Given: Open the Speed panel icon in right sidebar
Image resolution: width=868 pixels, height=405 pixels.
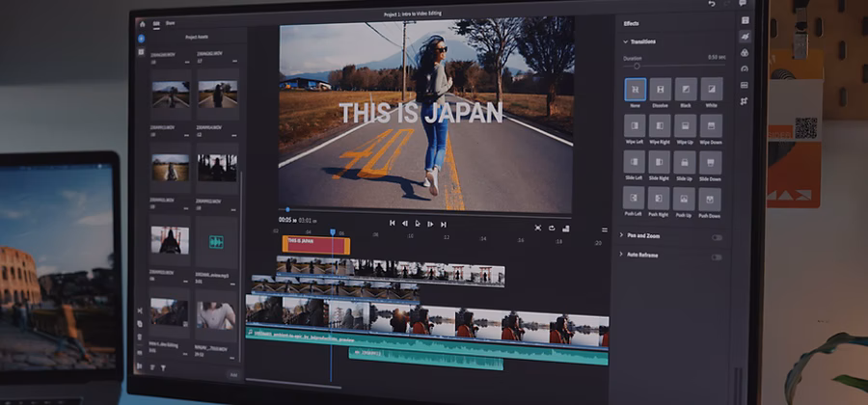Looking at the screenshot, I should 744,68.
